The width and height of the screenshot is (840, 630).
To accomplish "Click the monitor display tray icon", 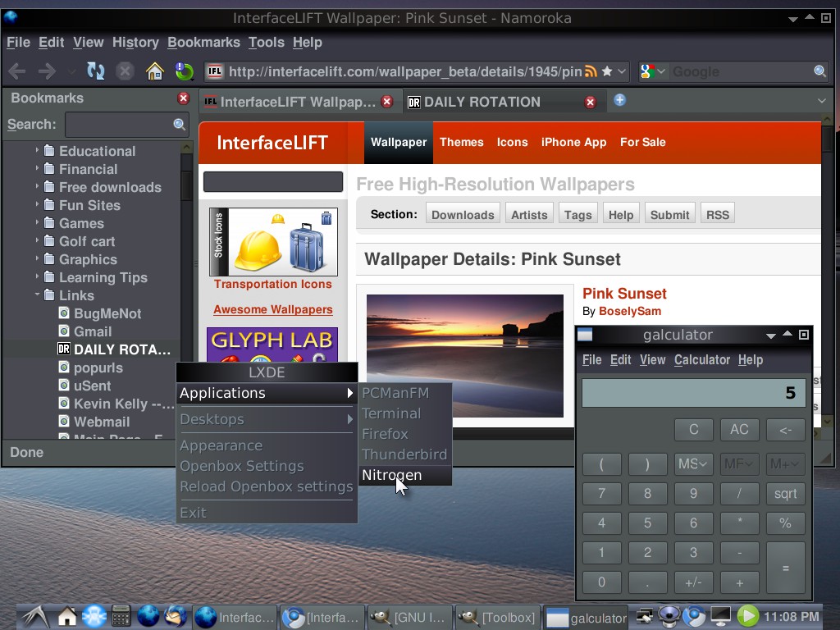I will coord(720,617).
